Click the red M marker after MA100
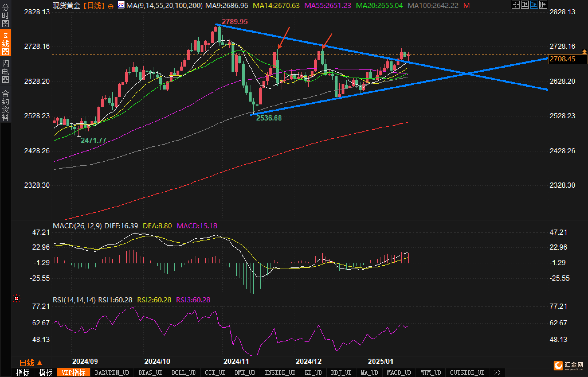The height and width of the screenshot is (377, 588). tap(467, 5)
